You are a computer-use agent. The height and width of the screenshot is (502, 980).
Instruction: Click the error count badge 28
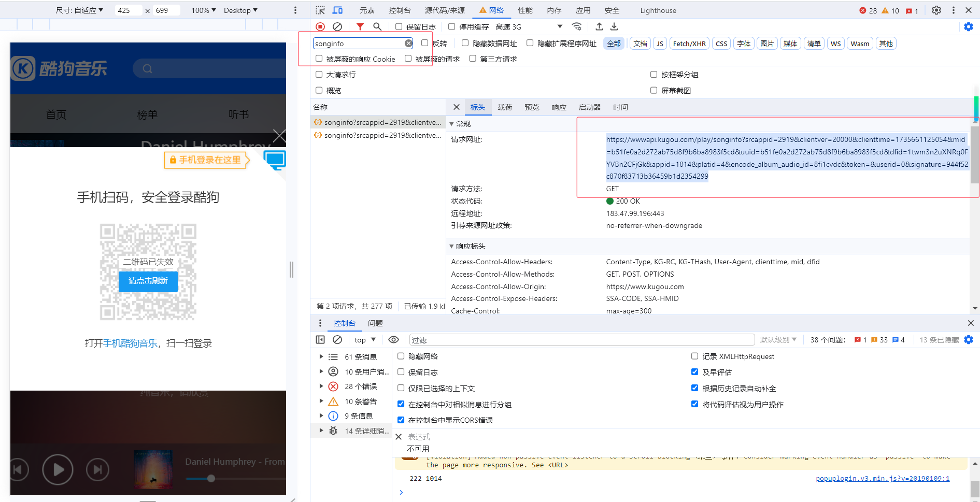(x=868, y=11)
